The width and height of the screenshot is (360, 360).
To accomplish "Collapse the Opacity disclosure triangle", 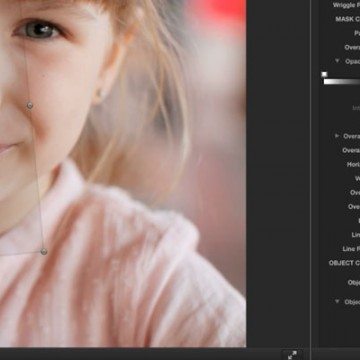I will 337,61.
